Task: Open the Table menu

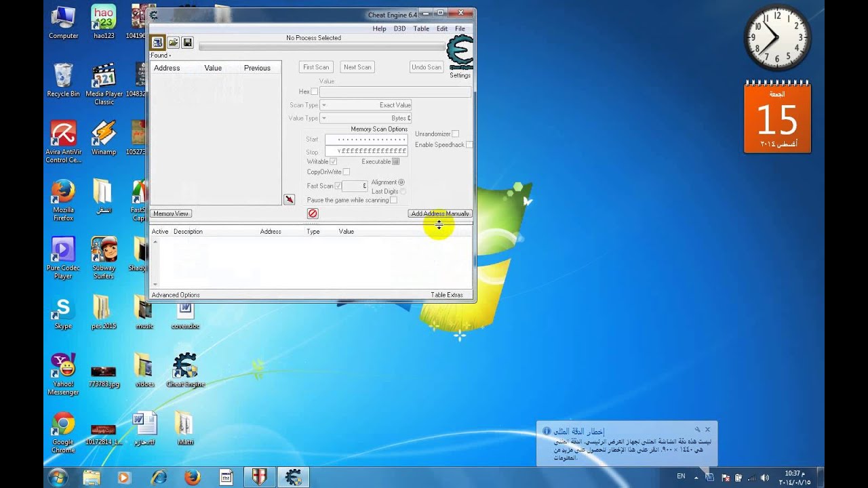Action: [x=421, y=28]
